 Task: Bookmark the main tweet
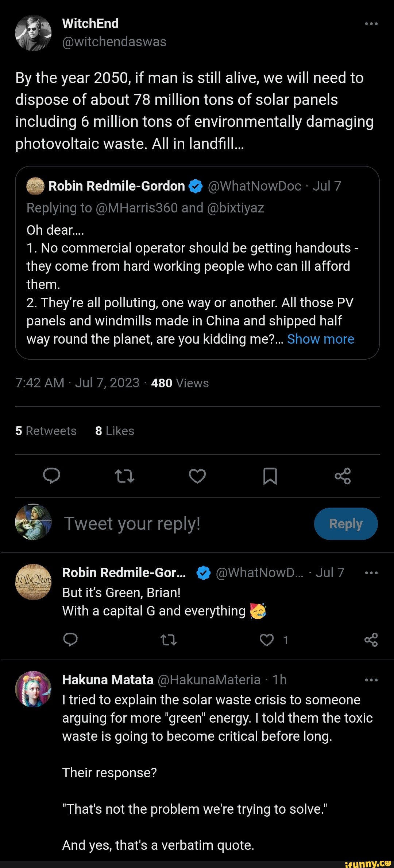[x=270, y=476]
